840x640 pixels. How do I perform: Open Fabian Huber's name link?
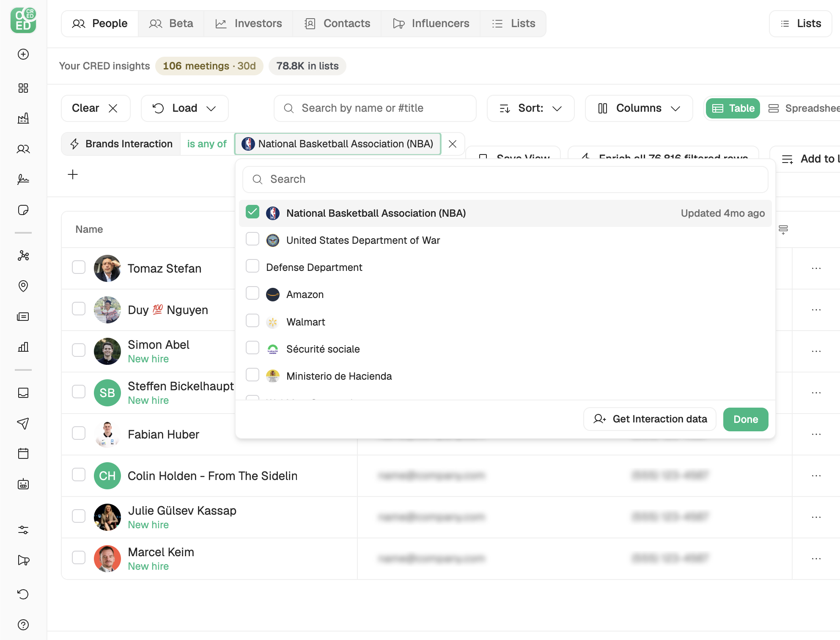(163, 434)
